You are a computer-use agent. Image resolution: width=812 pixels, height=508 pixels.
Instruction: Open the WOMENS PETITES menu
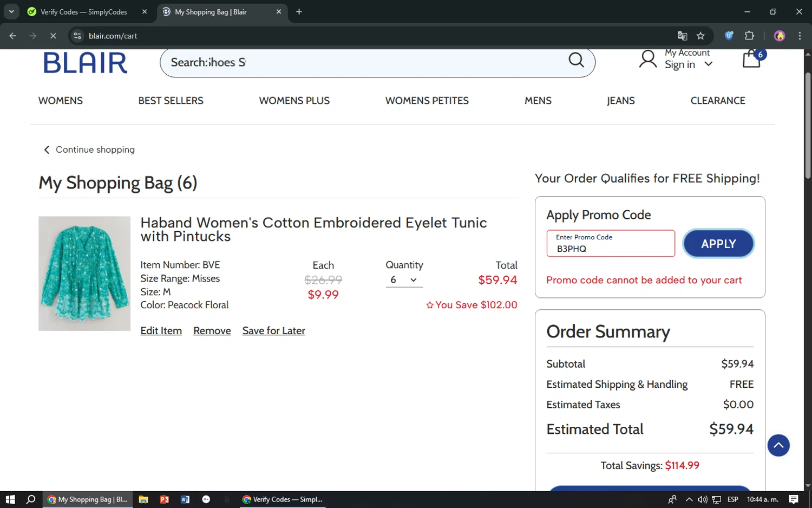pos(427,101)
